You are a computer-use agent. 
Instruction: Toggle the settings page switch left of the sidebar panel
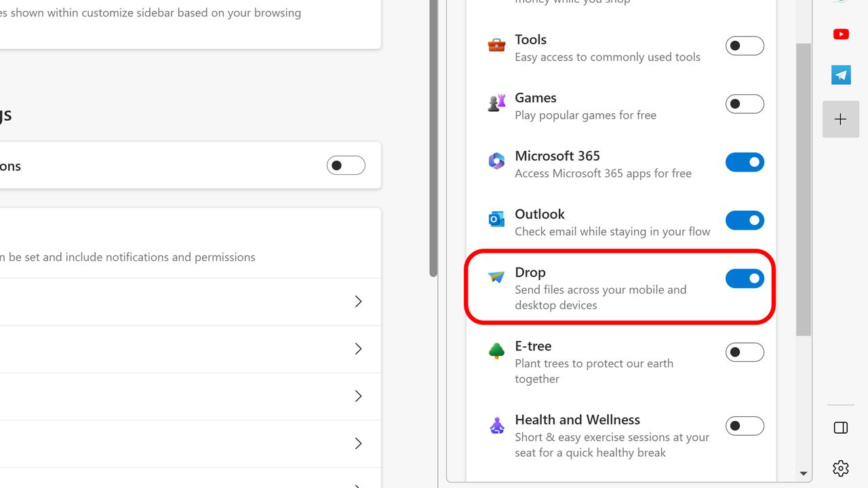pyautogui.click(x=346, y=165)
